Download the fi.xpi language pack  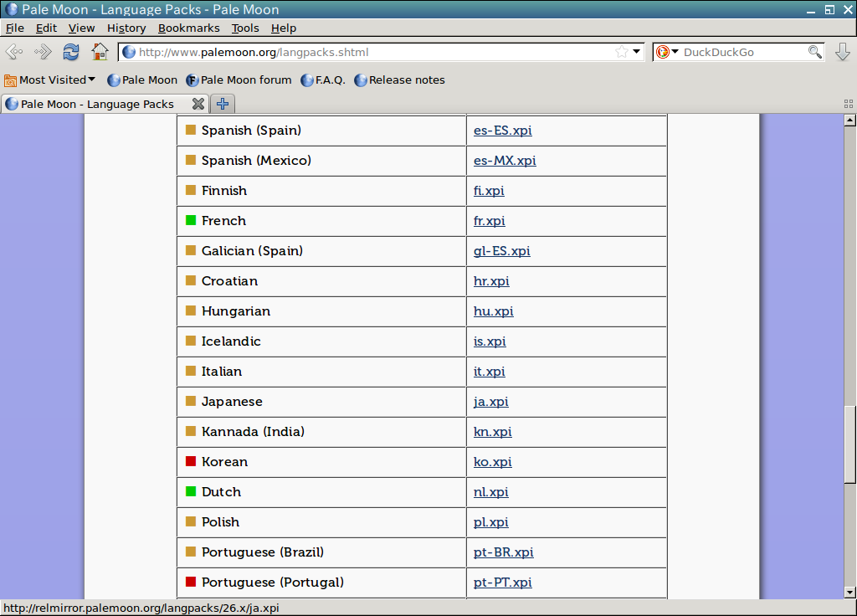489,191
